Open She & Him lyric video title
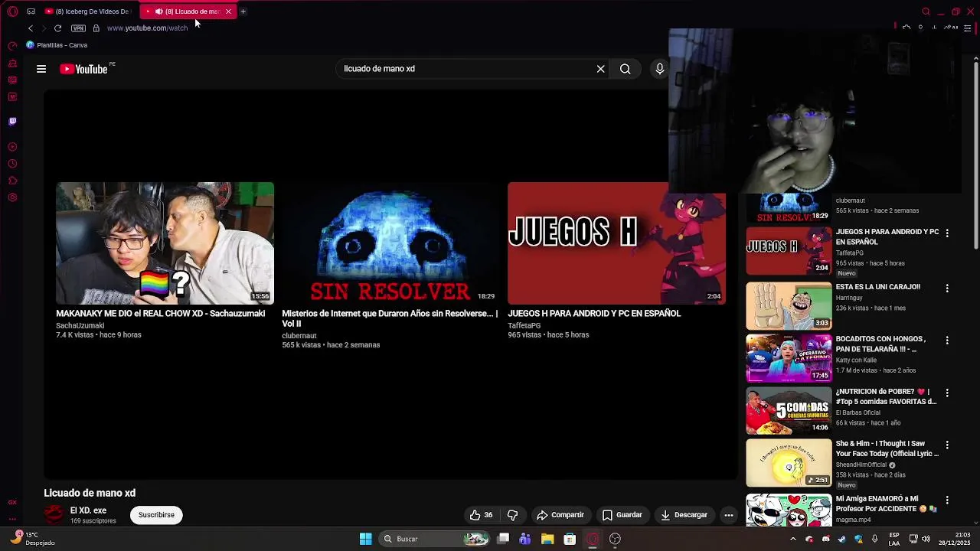Image resolution: width=980 pixels, height=551 pixels. (887, 448)
